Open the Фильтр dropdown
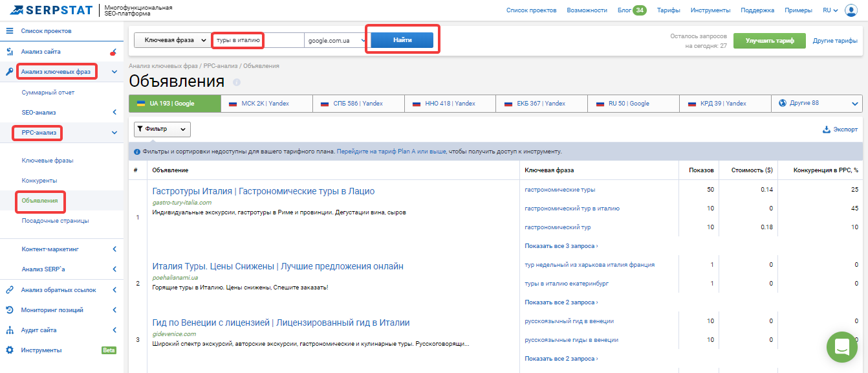The height and width of the screenshot is (373, 868). click(x=162, y=129)
